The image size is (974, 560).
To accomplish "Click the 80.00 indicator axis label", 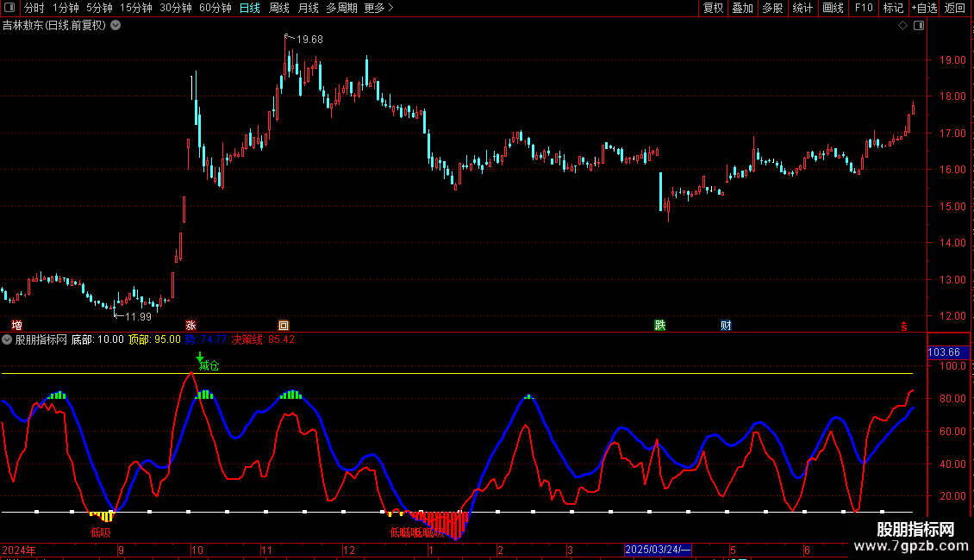I will pos(952,399).
